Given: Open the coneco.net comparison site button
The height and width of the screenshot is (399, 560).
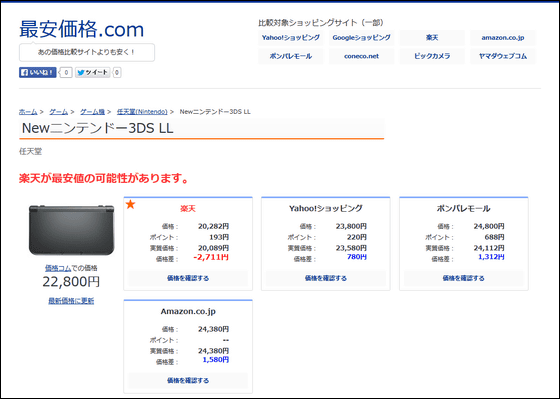Looking at the screenshot, I should coord(361,56).
